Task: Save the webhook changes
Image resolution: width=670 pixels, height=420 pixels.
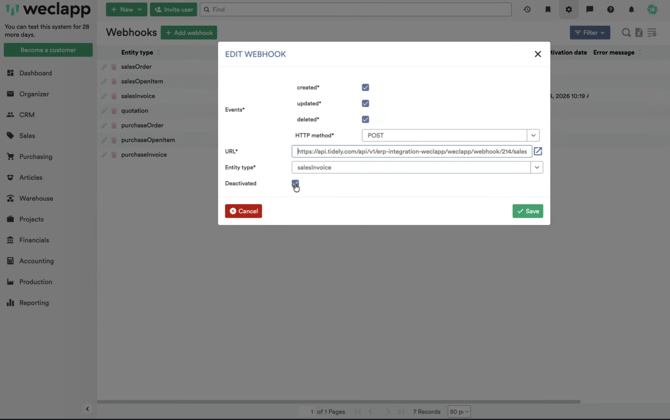Action: point(527,211)
